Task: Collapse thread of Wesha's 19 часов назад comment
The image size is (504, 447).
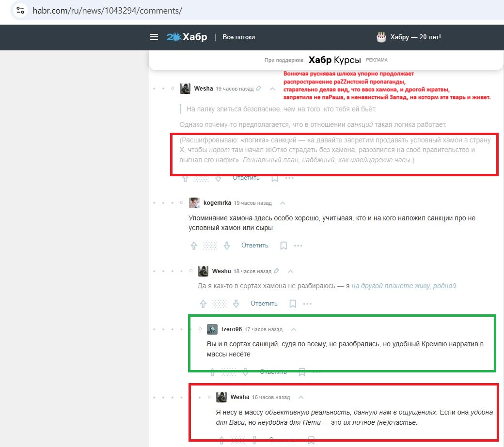Action: [272, 89]
